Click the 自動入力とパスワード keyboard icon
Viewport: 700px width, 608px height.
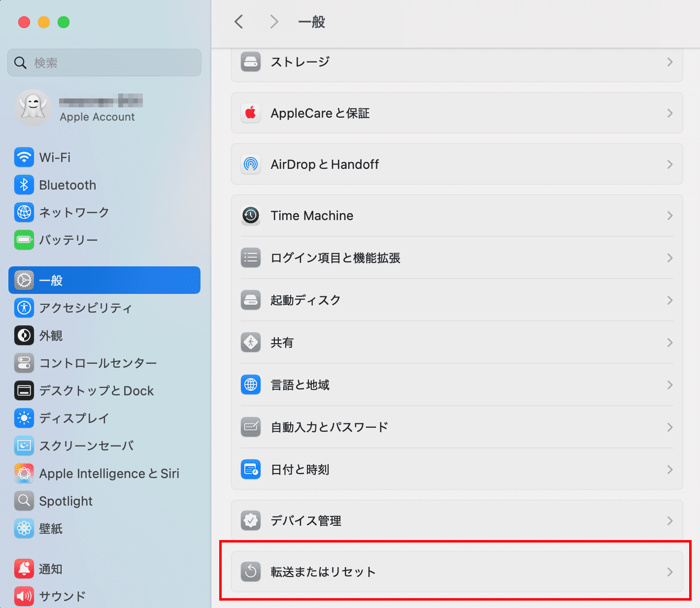pyautogui.click(x=251, y=427)
